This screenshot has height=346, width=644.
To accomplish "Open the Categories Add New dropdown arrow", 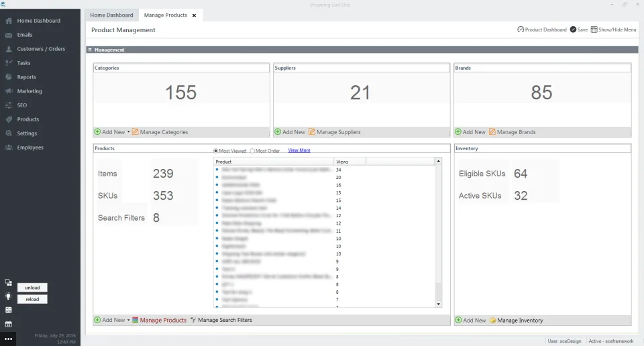I will 128,131.
